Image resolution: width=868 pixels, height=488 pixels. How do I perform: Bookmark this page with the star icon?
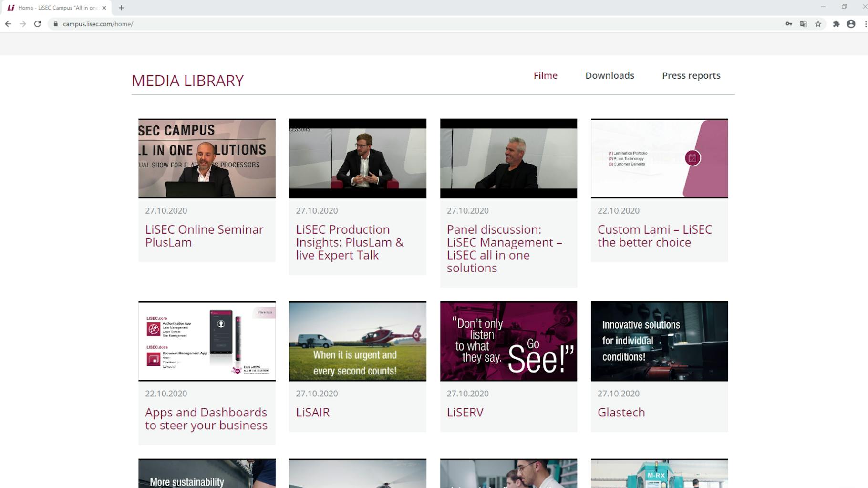click(x=818, y=24)
